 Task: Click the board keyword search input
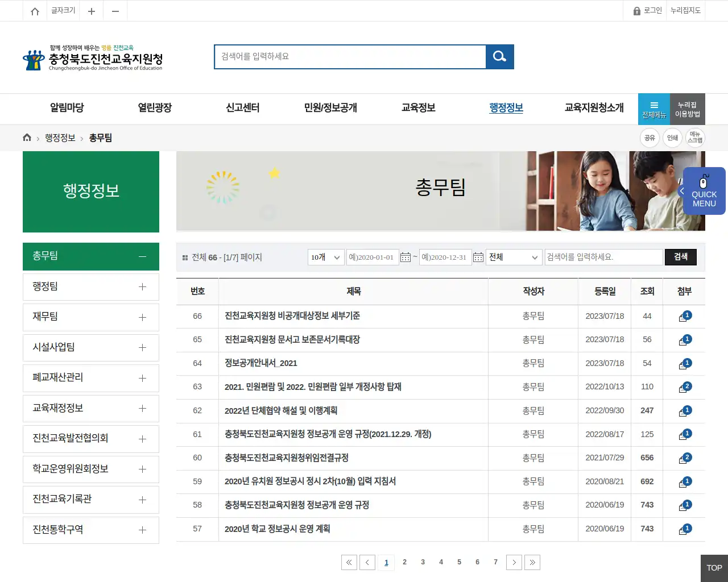(x=604, y=257)
